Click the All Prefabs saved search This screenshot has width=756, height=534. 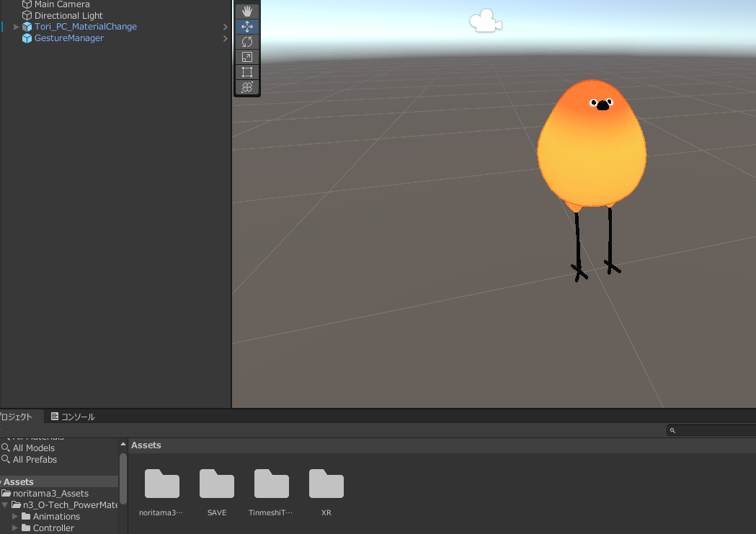(x=35, y=460)
